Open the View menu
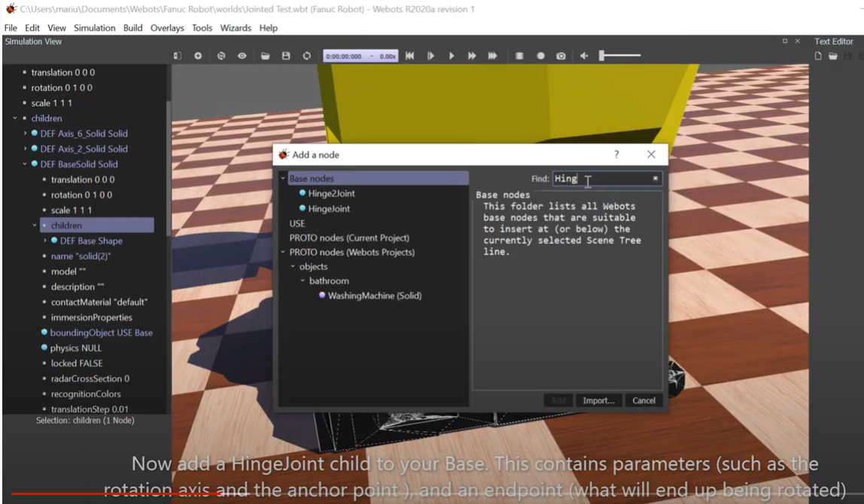Screen dimensions: 864x504 tap(56, 28)
